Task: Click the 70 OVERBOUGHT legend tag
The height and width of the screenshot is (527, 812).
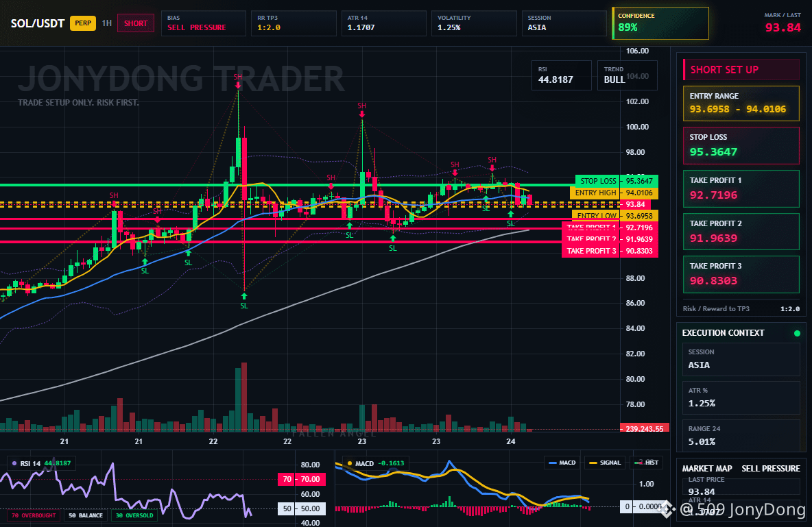Action: [x=34, y=515]
